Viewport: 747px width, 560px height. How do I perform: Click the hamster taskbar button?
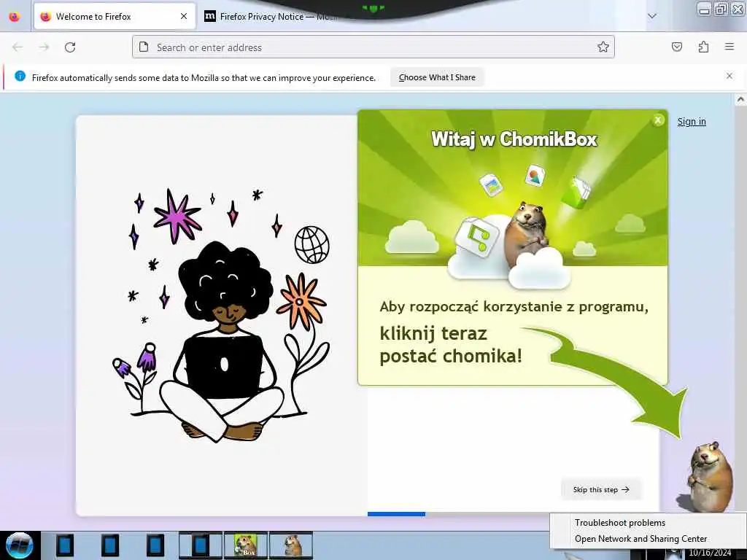tap(291, 545)
